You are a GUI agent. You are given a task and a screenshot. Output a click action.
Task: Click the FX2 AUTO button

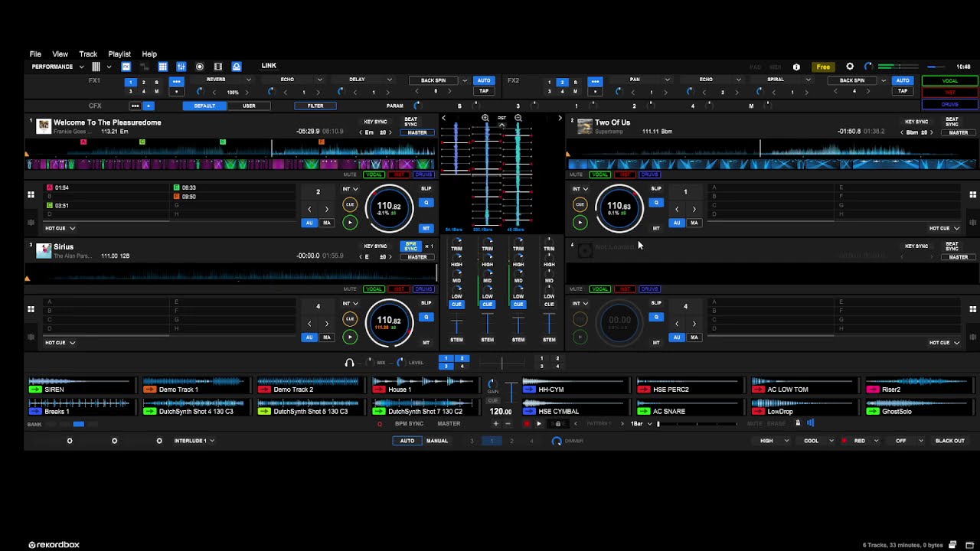click(x=903, y=80)
